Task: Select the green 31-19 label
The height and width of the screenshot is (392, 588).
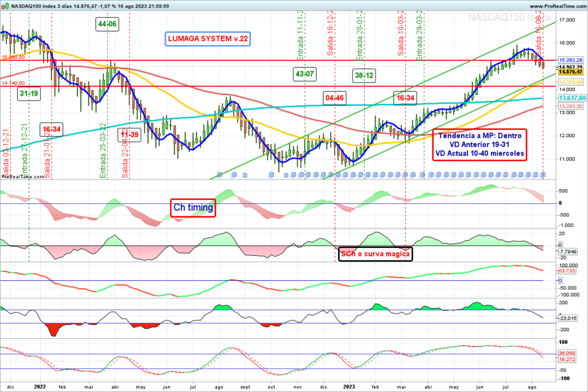Action: coord(29,94)
